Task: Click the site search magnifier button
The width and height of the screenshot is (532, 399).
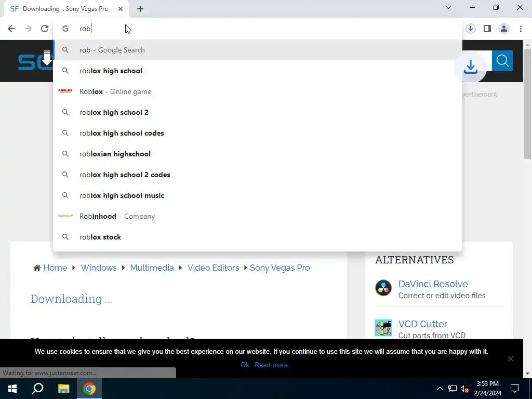Action: click(502, 61)
